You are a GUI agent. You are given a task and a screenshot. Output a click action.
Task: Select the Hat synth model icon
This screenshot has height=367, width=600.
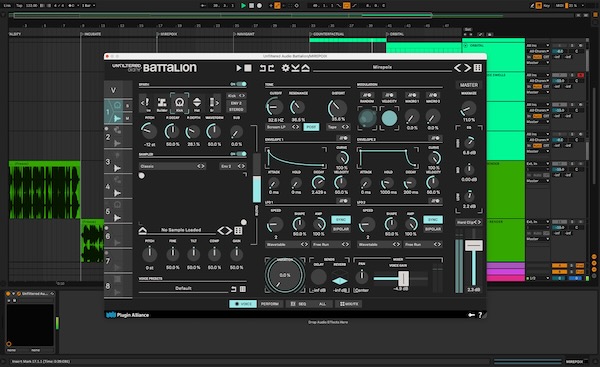(197, 103)
